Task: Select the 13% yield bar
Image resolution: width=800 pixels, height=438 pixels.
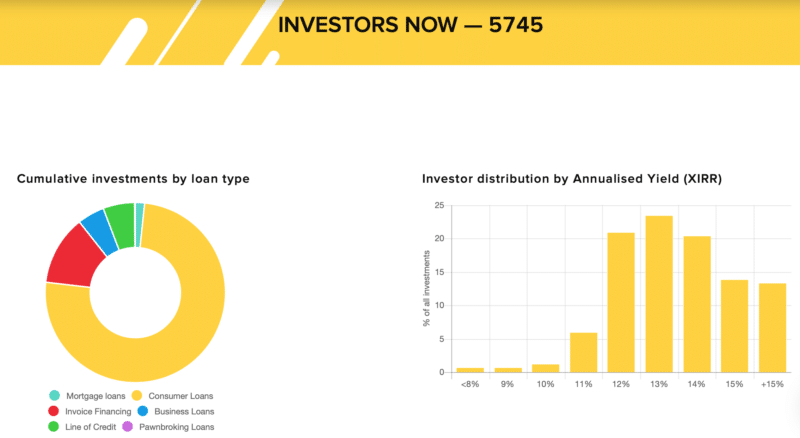Action: 659,294
